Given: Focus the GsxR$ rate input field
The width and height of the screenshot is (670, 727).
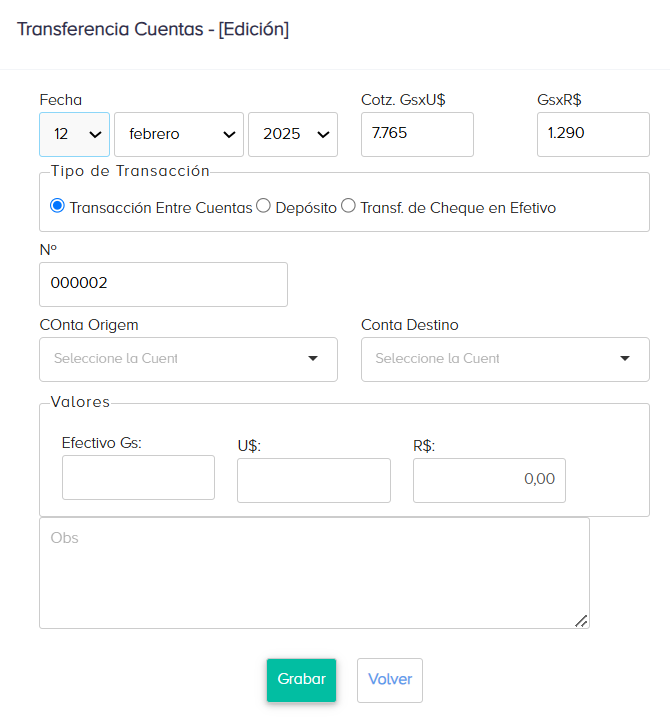Looking at the screenshot, I should 593,134.
